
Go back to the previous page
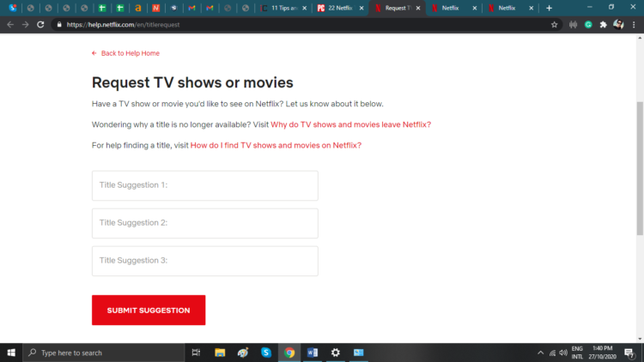(x=10, y=25)
